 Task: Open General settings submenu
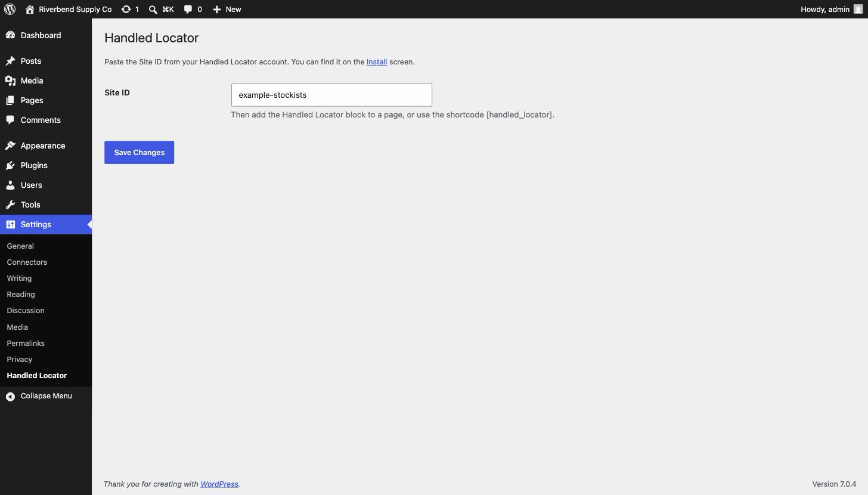coord(20,246)
